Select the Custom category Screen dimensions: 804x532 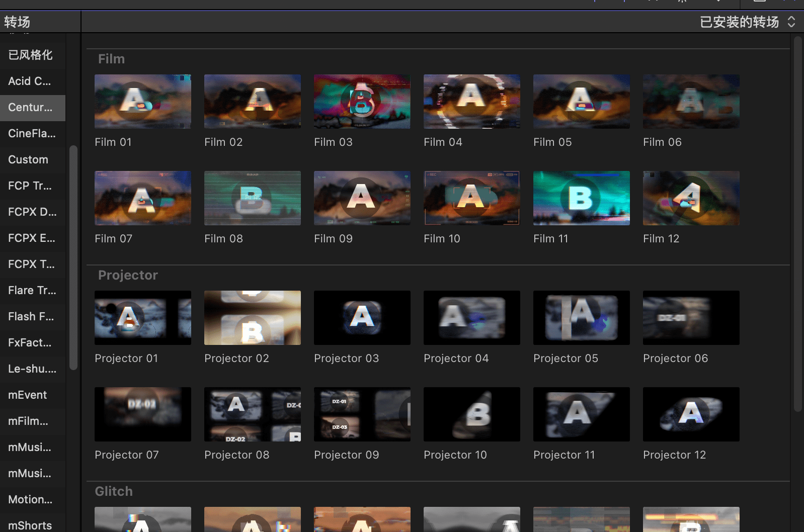(x=33, y=160)
